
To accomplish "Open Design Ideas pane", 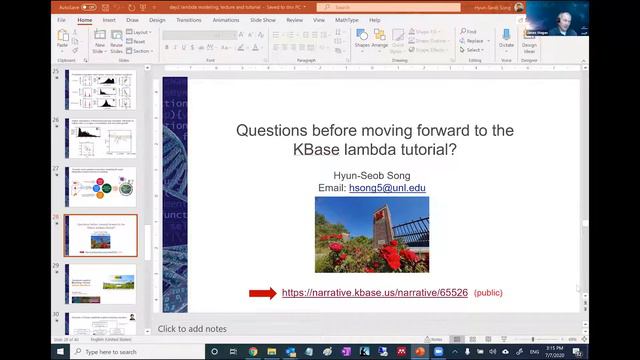I will click(529, 43).
